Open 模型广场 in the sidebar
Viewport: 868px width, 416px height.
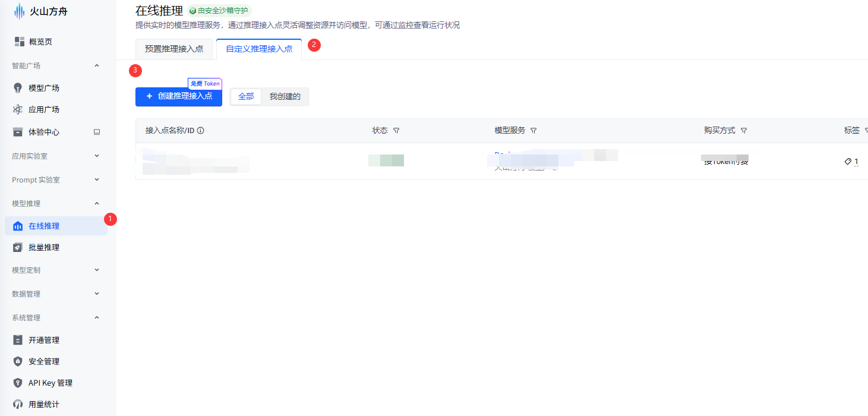43,88
